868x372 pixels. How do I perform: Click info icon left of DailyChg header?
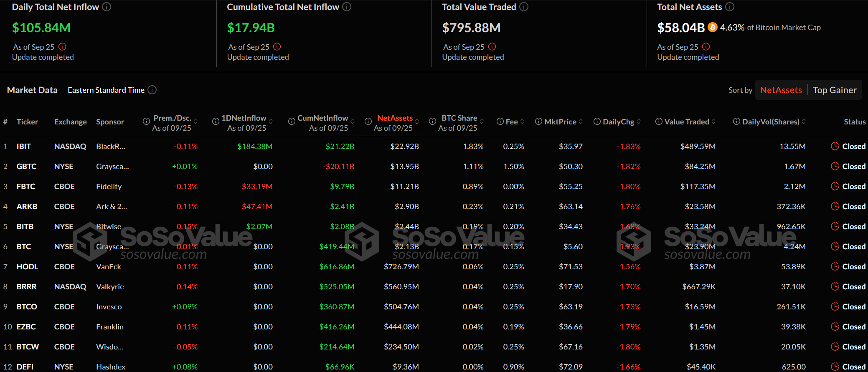[x=597, y=121]
